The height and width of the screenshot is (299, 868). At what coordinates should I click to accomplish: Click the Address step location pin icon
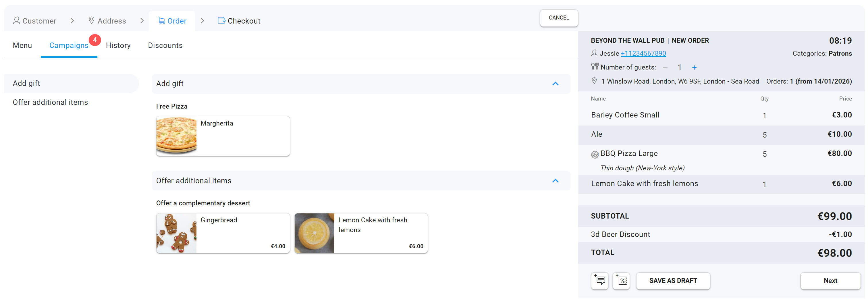point(91,21)
